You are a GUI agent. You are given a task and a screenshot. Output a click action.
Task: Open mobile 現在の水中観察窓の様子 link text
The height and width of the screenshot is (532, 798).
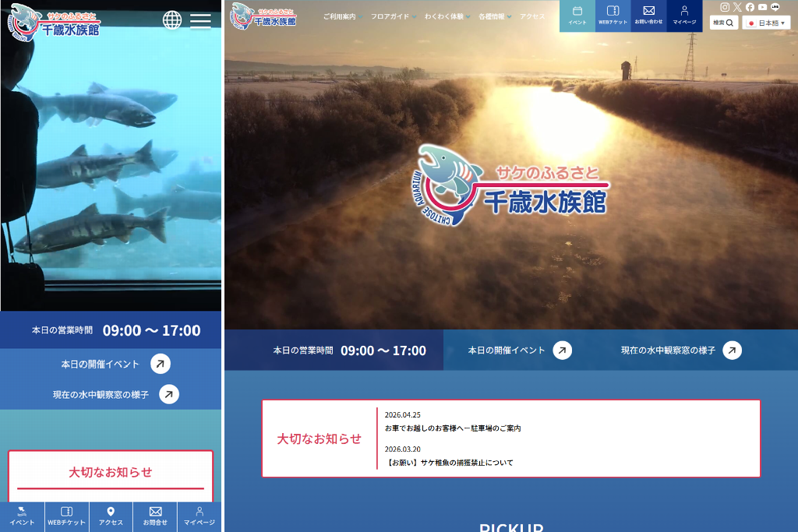click(x=101, y=395)
